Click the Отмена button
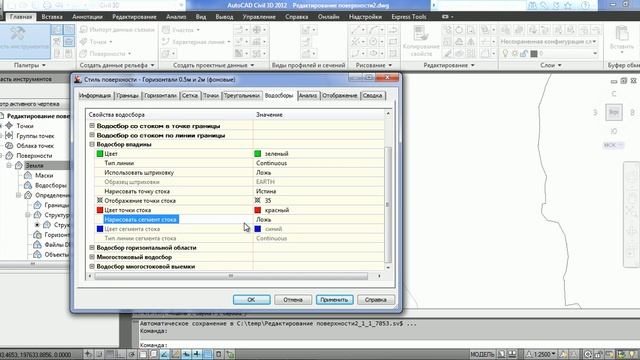This screenshot has height=360, width=640. click(x=293, y=300)
